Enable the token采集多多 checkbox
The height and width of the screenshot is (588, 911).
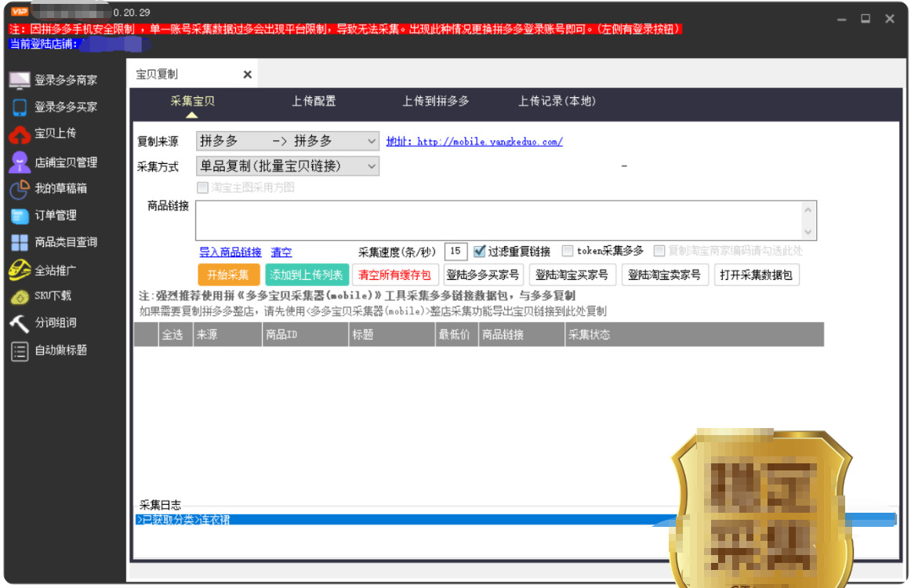568,251
